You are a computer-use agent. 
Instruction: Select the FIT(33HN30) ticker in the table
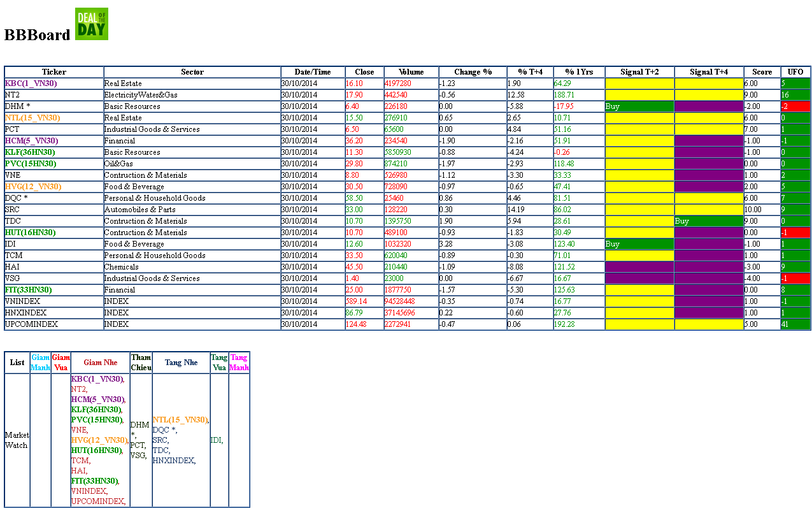click(29, 290)
